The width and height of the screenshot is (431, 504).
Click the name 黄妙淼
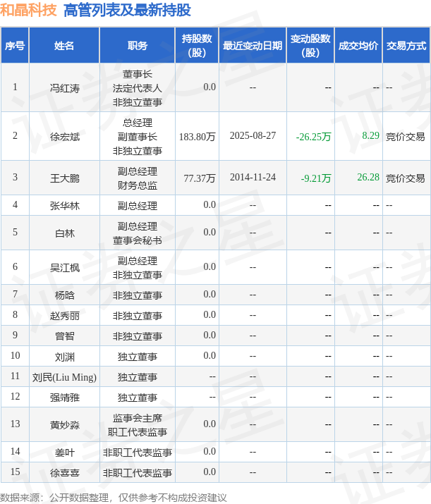click(x=65, y=425)
